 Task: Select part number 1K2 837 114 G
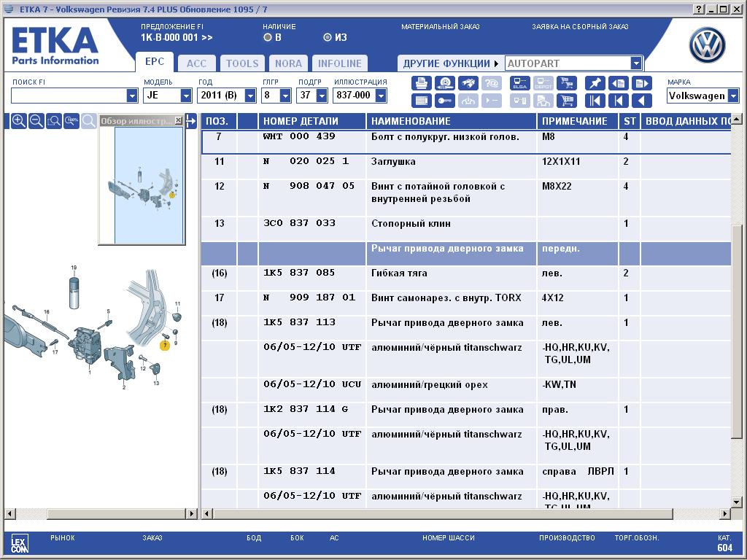tap(306, 410)
